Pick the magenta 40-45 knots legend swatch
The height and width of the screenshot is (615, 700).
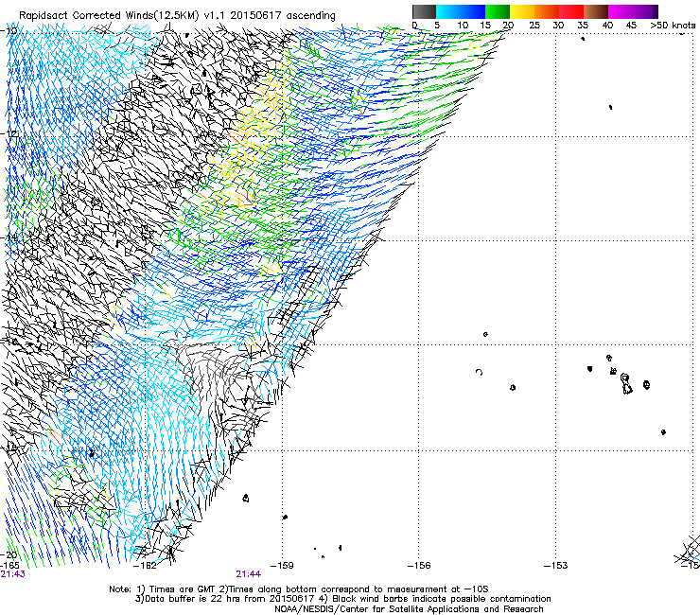621,11
